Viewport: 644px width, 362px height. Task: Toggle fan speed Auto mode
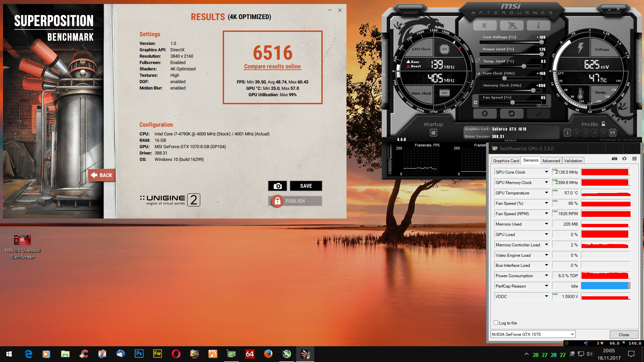tap(544, 106)
